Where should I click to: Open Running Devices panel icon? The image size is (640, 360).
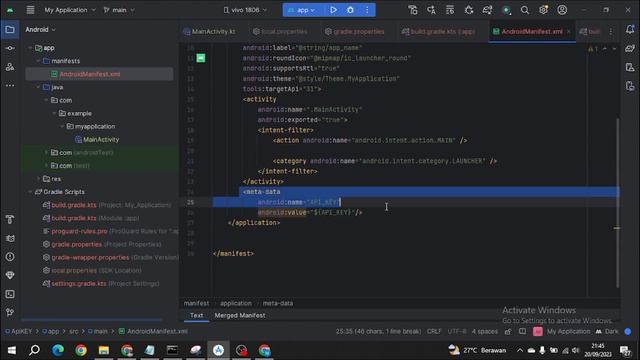click(630, 86)
